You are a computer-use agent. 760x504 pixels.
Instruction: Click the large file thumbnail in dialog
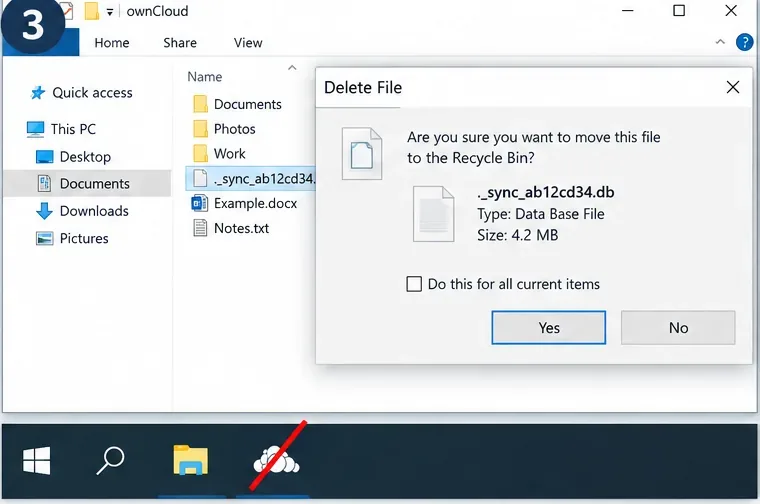(x=433, y=214)
